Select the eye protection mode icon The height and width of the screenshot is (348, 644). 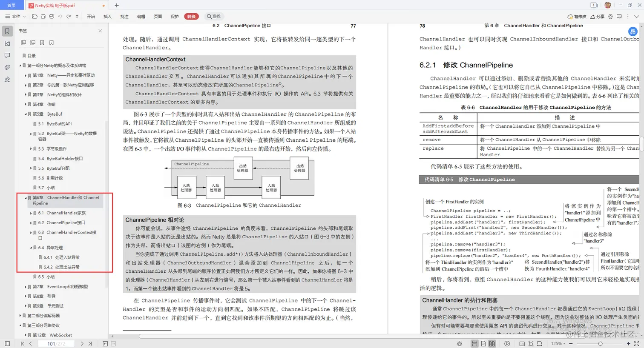(459, 344)
